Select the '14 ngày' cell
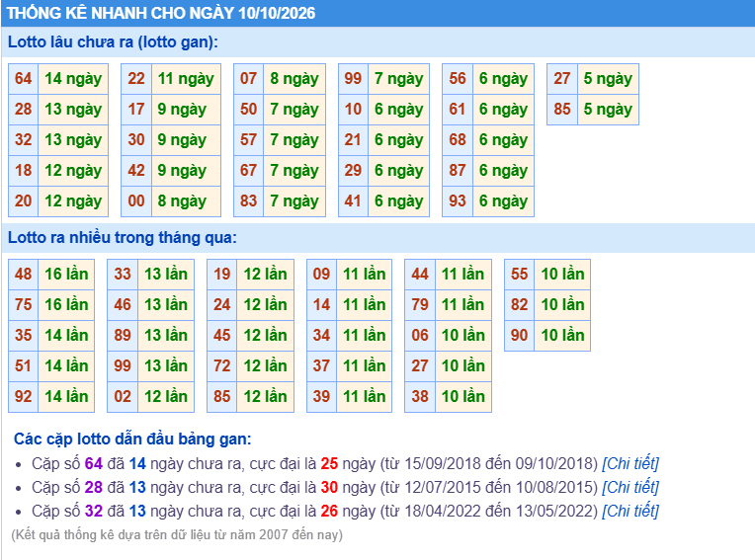Image resolution: width=755 pixels, height=560 pixels. (x=73, y=79)
